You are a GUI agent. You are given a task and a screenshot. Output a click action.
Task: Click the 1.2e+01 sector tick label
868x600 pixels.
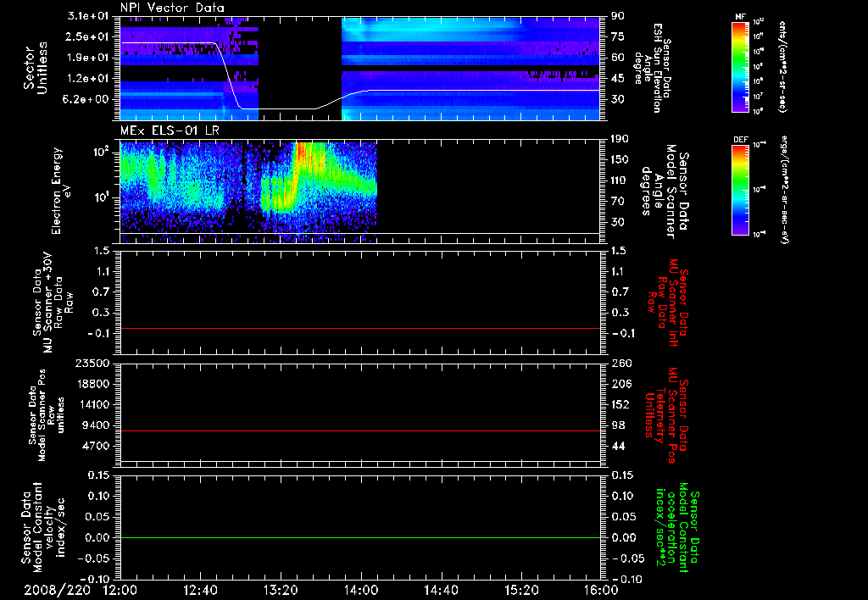click(x=88, y=79)
